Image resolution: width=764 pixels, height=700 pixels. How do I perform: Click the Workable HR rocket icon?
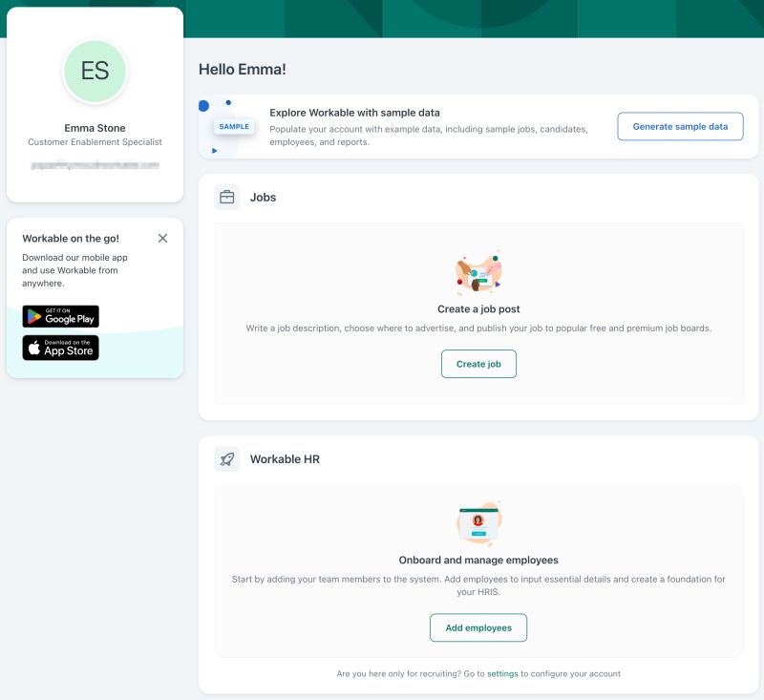[227, 459]
